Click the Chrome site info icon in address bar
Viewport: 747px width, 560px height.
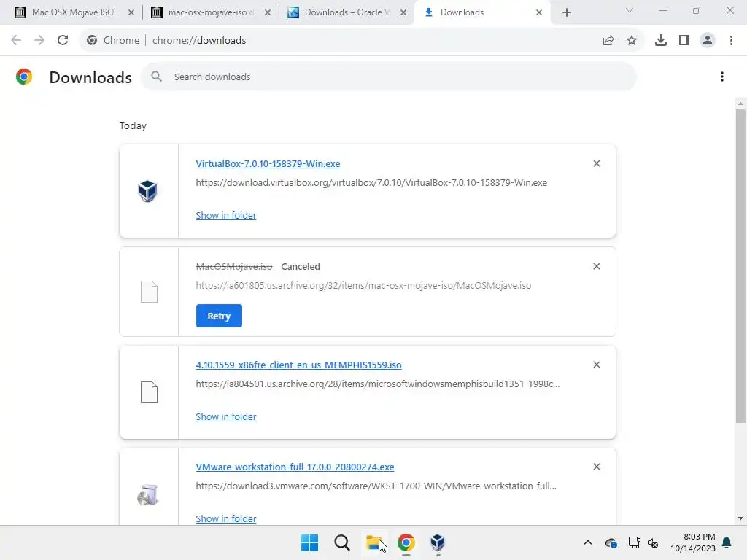(x=92, y=41)
